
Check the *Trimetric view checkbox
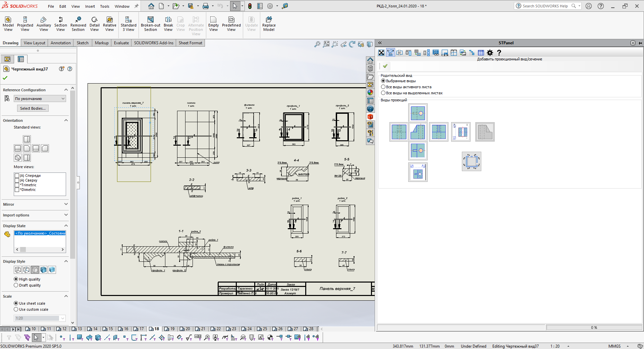click(17, 185)
